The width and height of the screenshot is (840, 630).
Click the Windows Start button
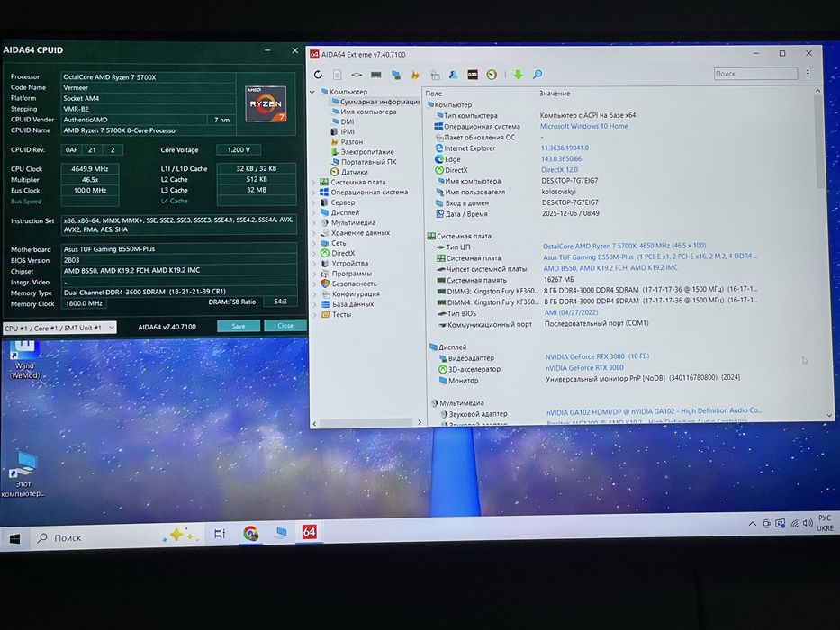click(x=14, y=538)
